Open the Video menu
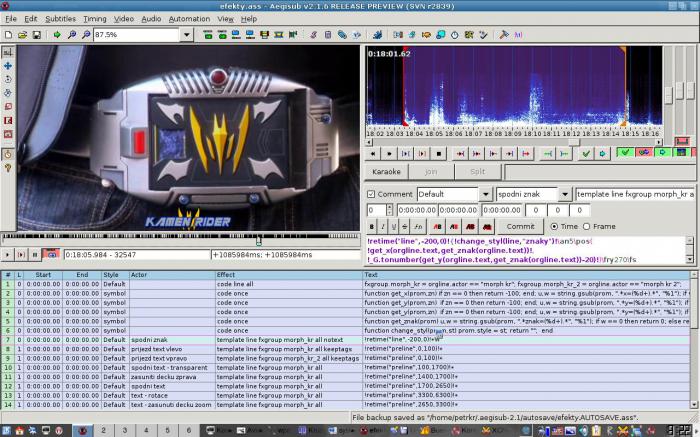700x437 pixels. click(124, 19)
